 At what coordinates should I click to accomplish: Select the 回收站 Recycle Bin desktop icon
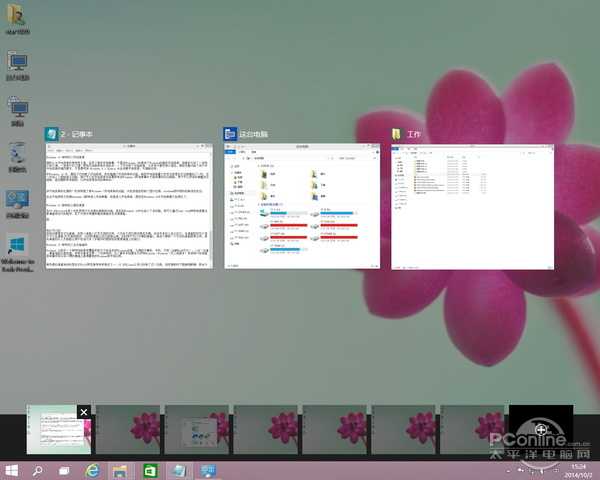pyautogui.click(x=18, y=157)
